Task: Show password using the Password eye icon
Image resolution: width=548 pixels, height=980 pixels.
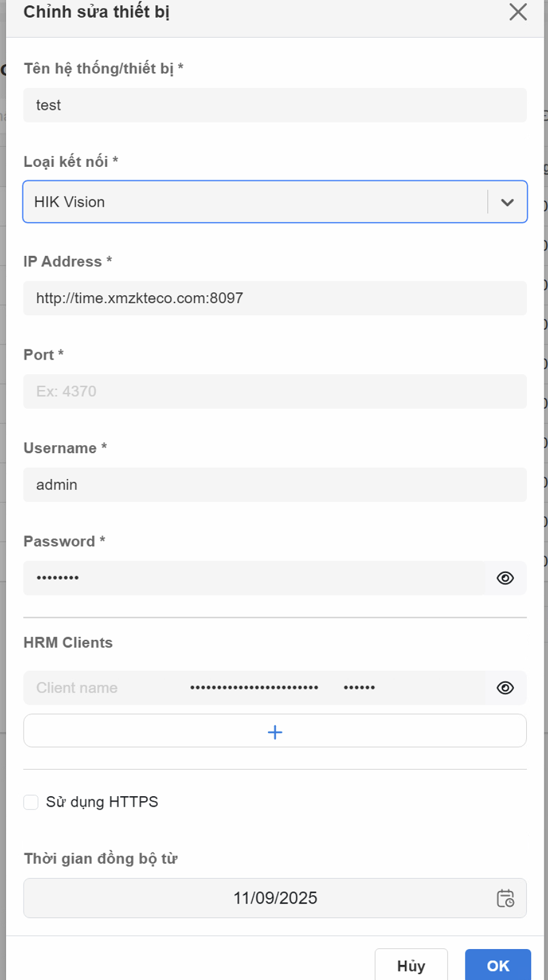Action: (505, 578)
